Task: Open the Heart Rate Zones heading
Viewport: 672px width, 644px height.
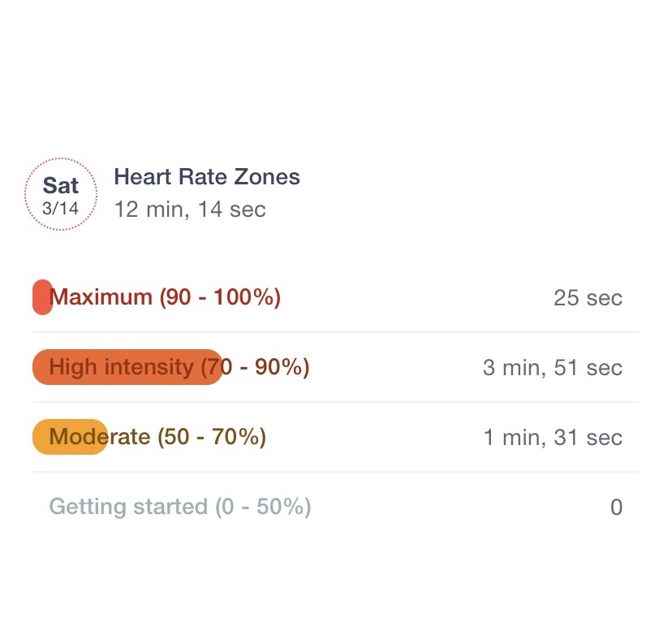Action: click(x=207, y=177)
